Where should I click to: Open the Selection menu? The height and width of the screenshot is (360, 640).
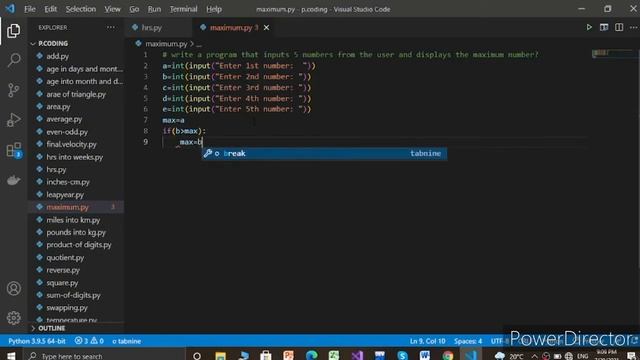[x=81, y=9]
